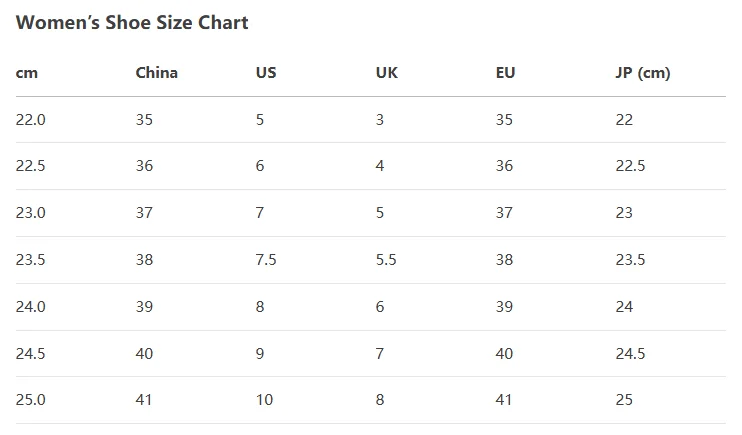
Task: Select the cm column header
Action: [27, 73]
